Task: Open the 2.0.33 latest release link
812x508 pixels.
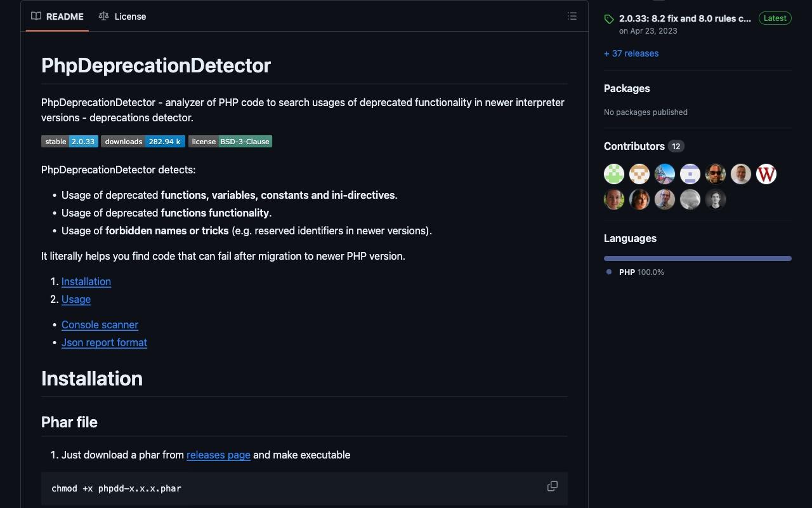Action: pyautogui.click(x=685, y=18)
